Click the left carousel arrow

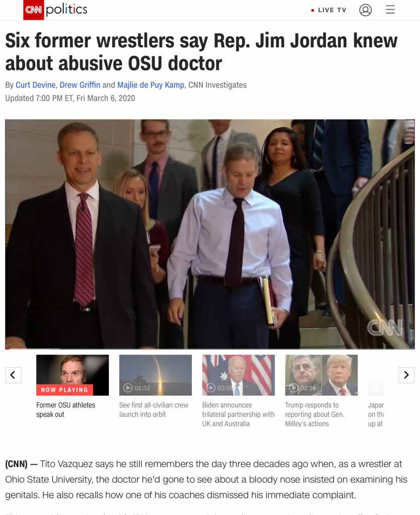coord(14,375)
